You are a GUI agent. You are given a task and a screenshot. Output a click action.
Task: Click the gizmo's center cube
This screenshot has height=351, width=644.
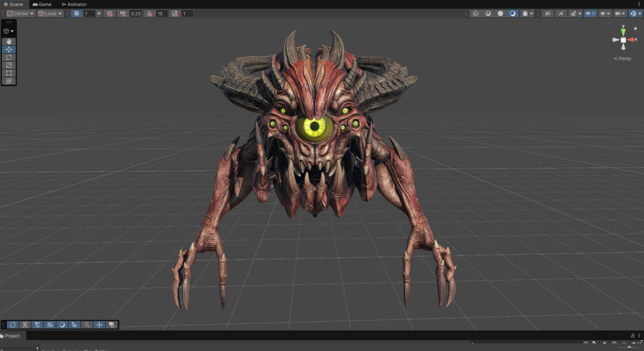click(x=623, y=40)
